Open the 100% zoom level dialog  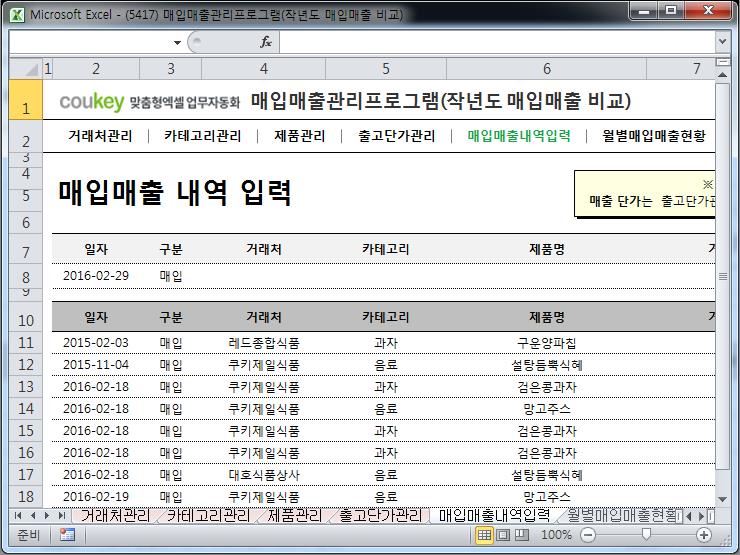coord(556,535)
